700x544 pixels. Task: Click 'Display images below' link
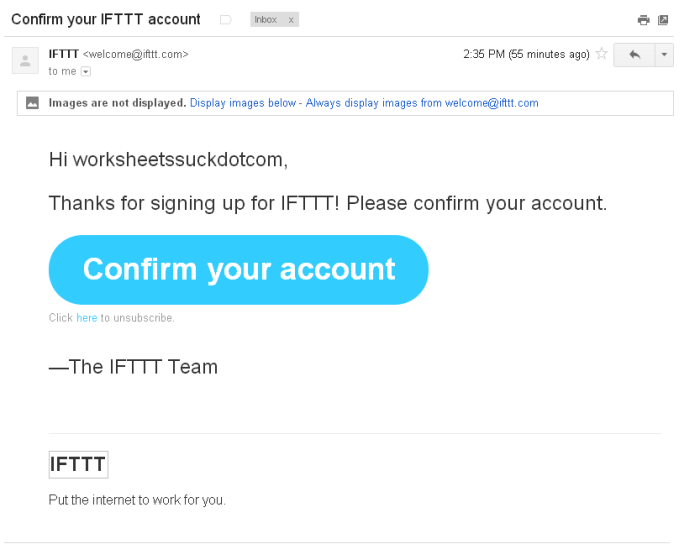[243, 103]
